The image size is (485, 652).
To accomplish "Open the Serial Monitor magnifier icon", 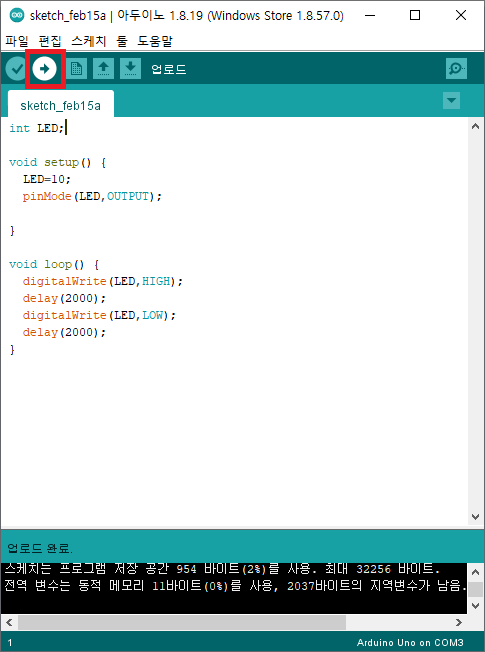I will 456,69.
